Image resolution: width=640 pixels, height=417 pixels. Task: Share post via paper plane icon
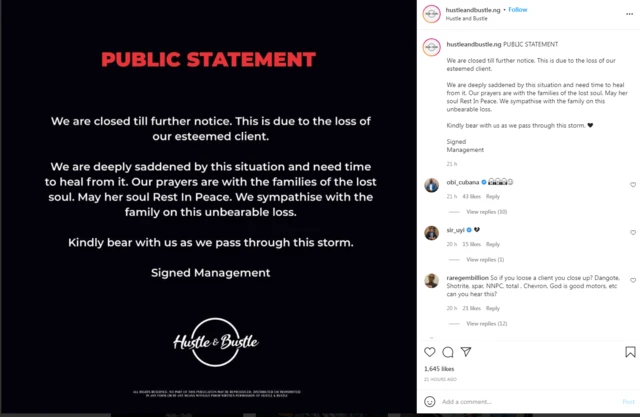coord(465,352)
